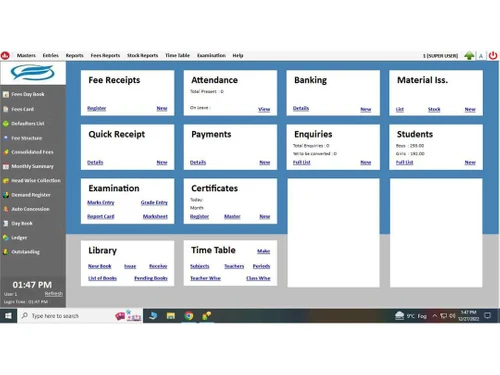500x375 pixels.
Task: Open the Time Table menu
Action: pos(177,56)
